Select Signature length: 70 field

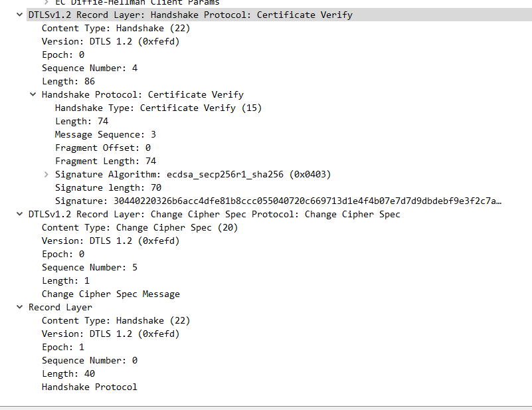108,187
